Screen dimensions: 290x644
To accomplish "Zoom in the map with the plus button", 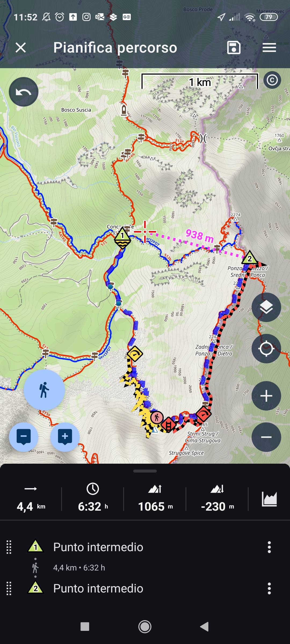I will pyautogui.click(x=266, y=396).
